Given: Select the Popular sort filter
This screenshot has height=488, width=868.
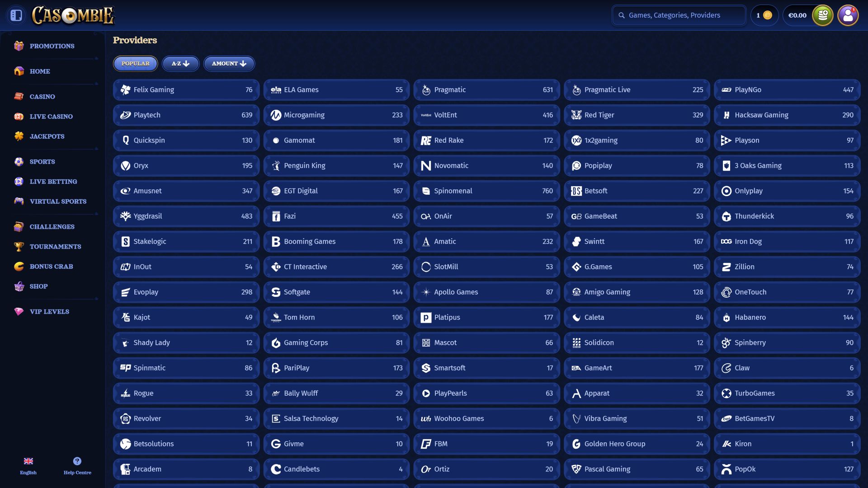Looking at the screenshot, I should 135,64.
